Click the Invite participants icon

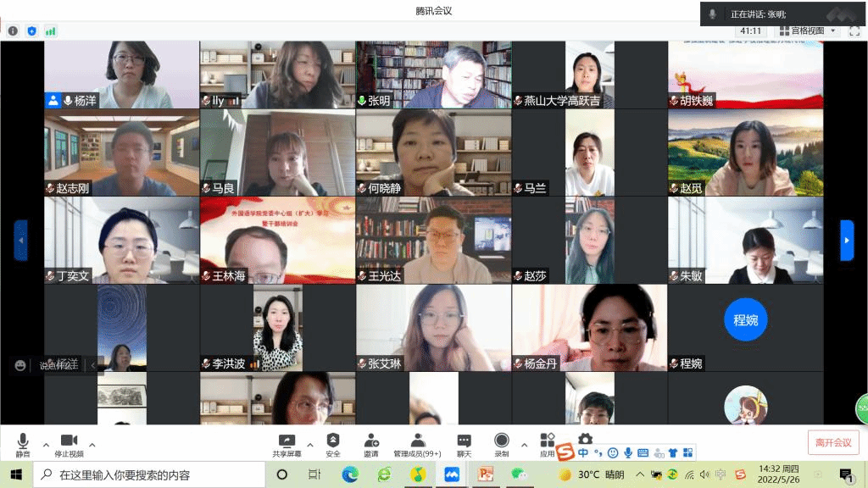[x=371, y=442]
